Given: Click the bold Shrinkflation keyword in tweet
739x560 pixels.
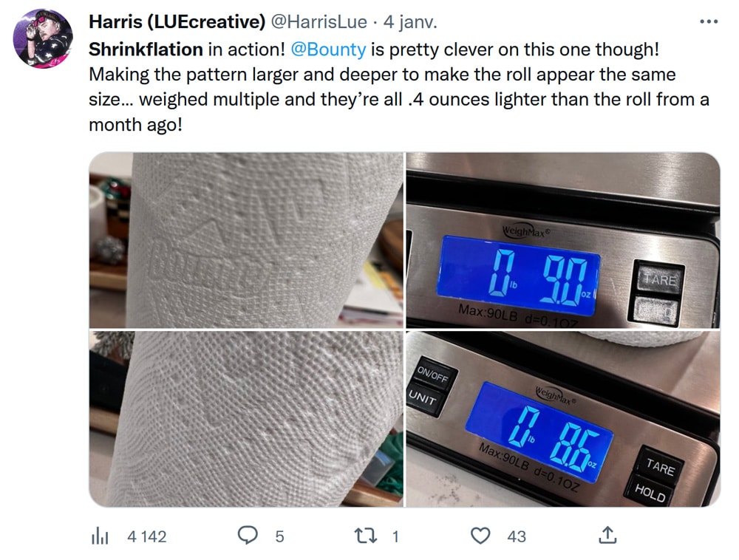Looking at the screenshot, I should 146,49.
